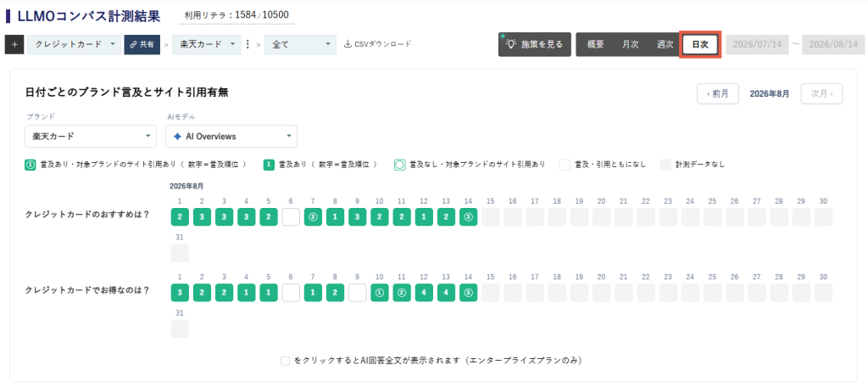The image size is (868, 387).
Task: Download data via CSVダウンロード link
Action: click(377, 44)
